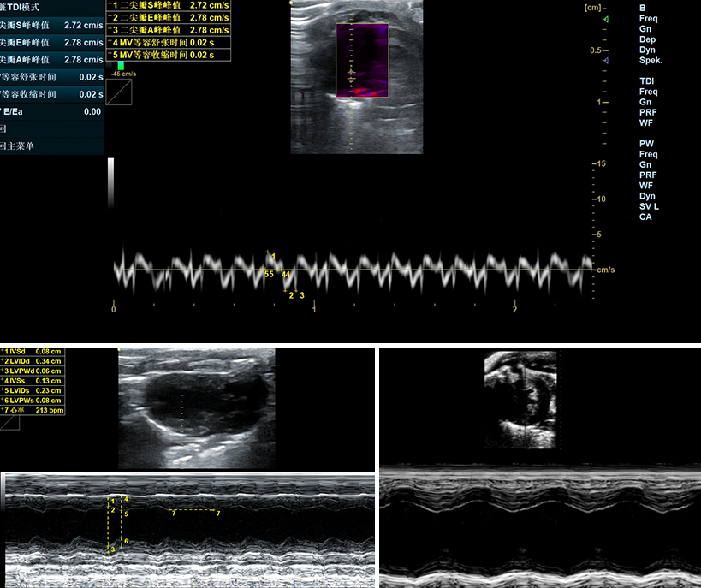The width and height of the screenshot is (701, 588).
Task: Open the diagonal curve box below -45 cm/s
Action: click(119, 92)
